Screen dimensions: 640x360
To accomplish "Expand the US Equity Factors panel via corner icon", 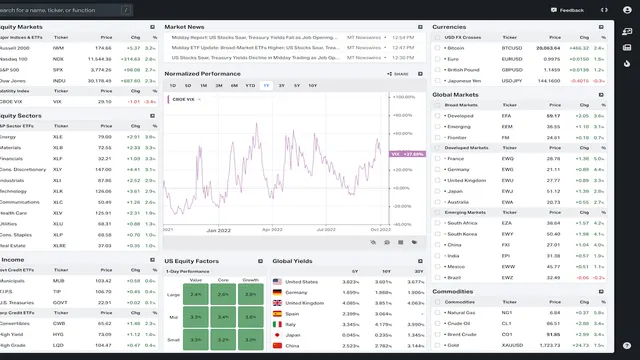I will 260,261.
